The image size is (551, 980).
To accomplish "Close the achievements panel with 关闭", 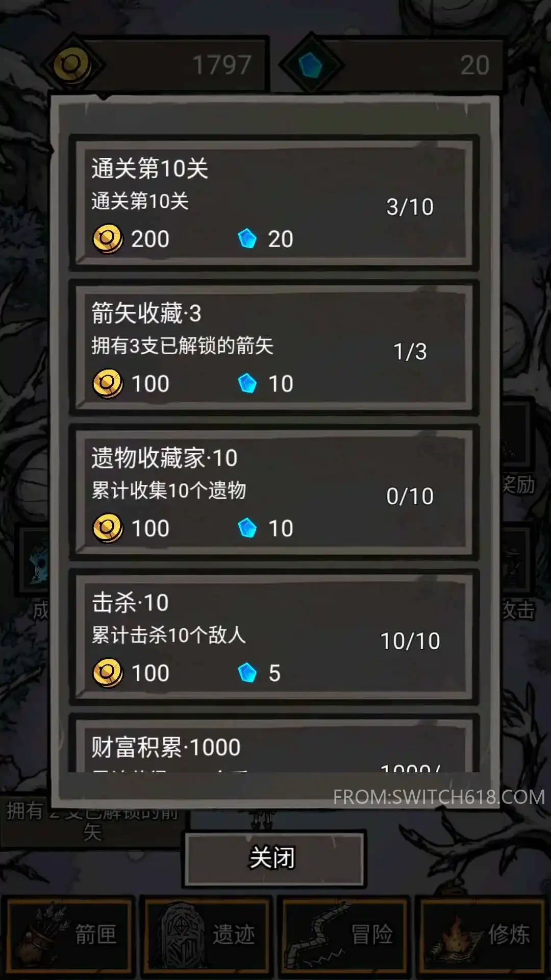I will pyautogui.click(x=274, y=858).
